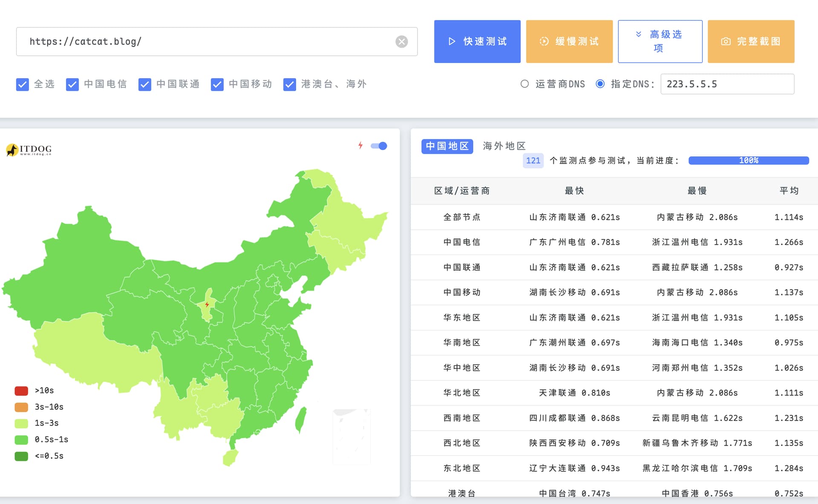Click the camera icon in 完整截图
The width and height of the screenshot is (818, 504).
pyautogui.click(x=726, y=41)
